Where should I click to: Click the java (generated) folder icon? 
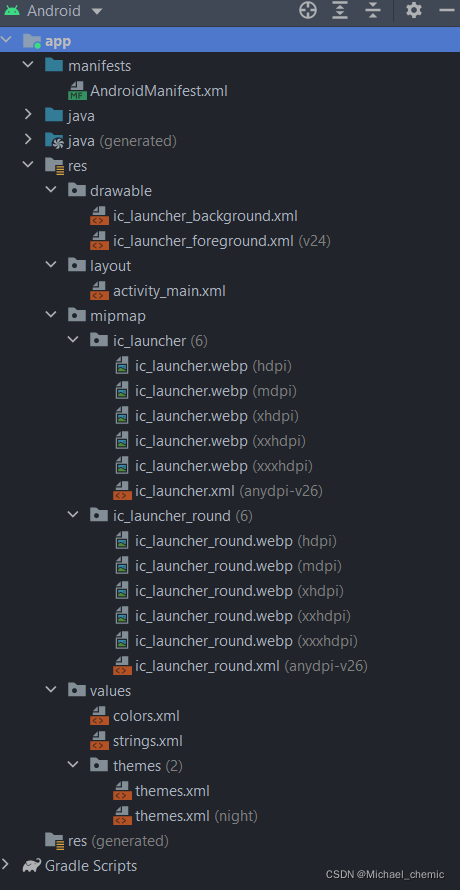point(54,141)
